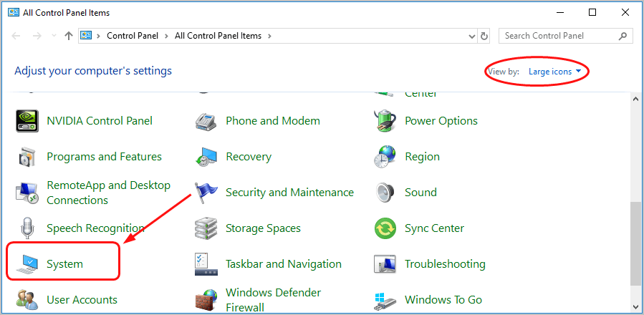Viewport: 644px width, 315px height.
Task: Click the Phone and Modem icon
Action: pyautogui.click(x=206, y=121)
